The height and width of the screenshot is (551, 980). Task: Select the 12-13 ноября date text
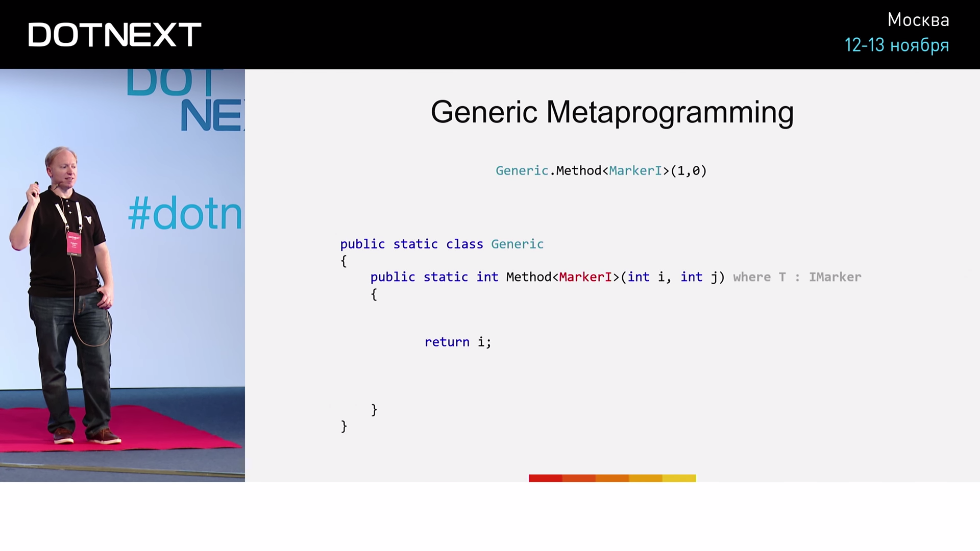(x=898, y=46)
